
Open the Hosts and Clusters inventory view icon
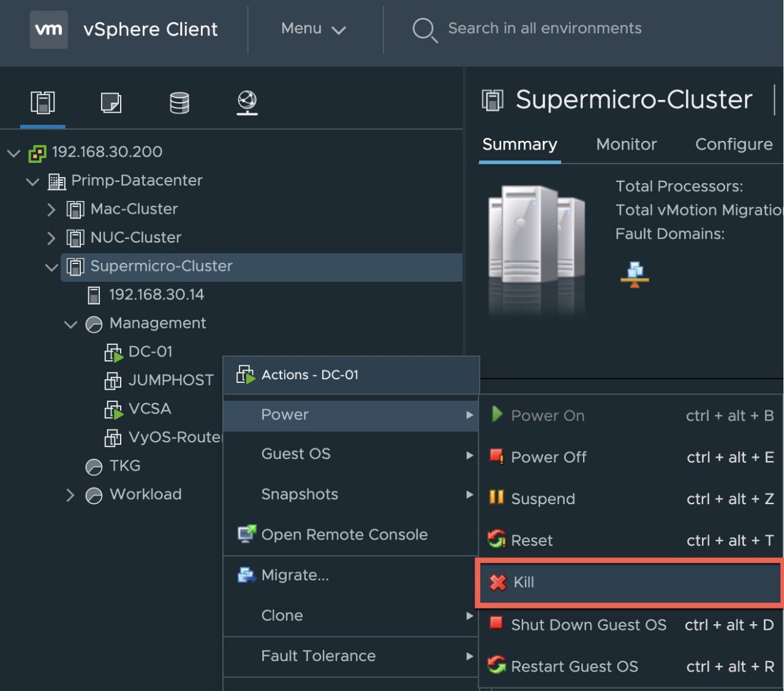tap(43, 102)
